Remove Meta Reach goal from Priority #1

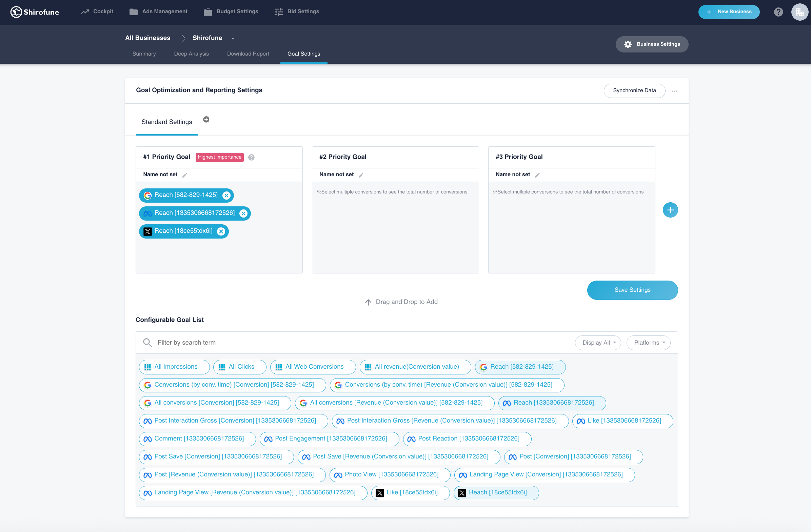(x=243, y=213)
